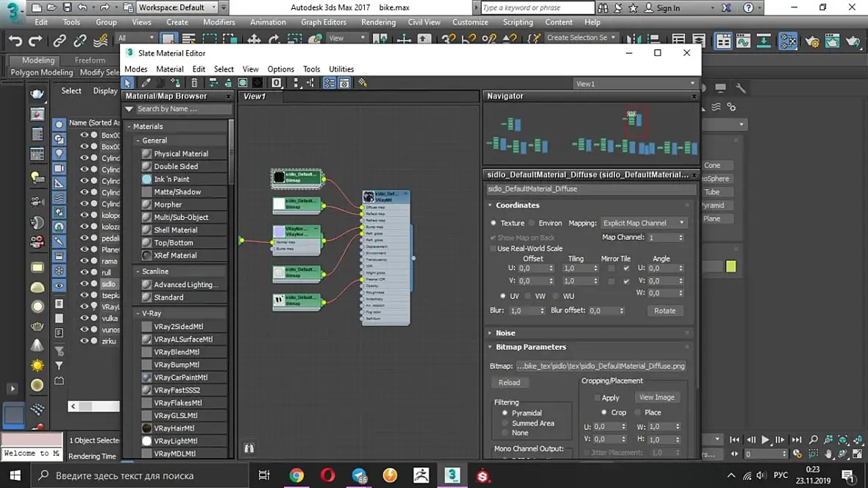Select the arrow Select tool in Slate toolbar
This screenshot has height=488, width=868.
[x=129, y=83]
